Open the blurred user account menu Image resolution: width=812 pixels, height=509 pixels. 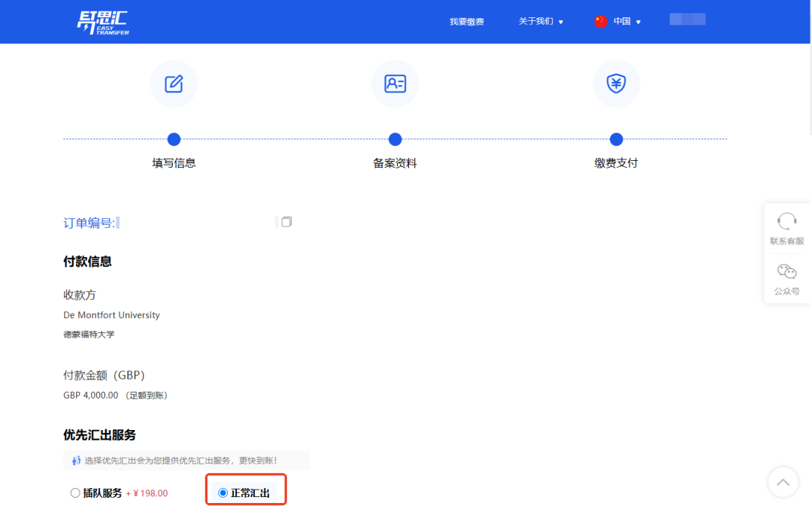(687, 20)
